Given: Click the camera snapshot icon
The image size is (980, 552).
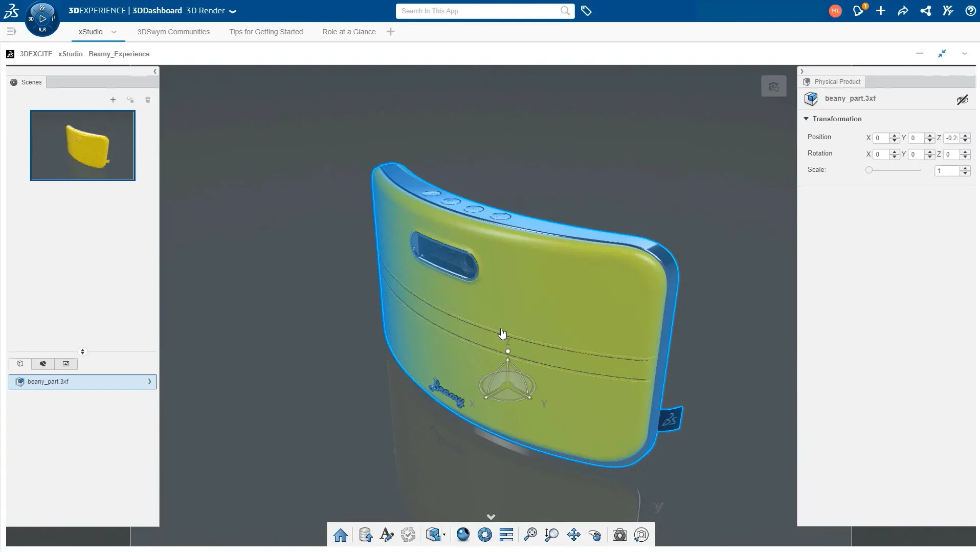Looking at the screenshot, I should pyautogui.click(x=619, y=535).
